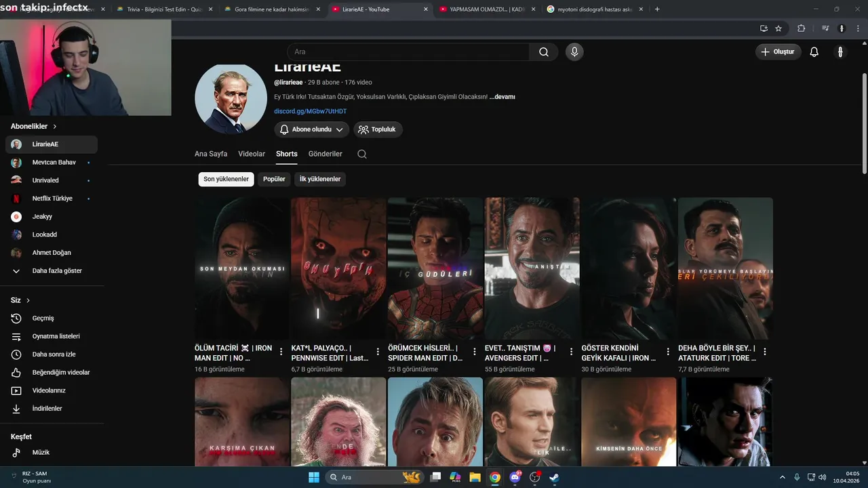Start voice search with the microphone icon

(x=574, y=52)
